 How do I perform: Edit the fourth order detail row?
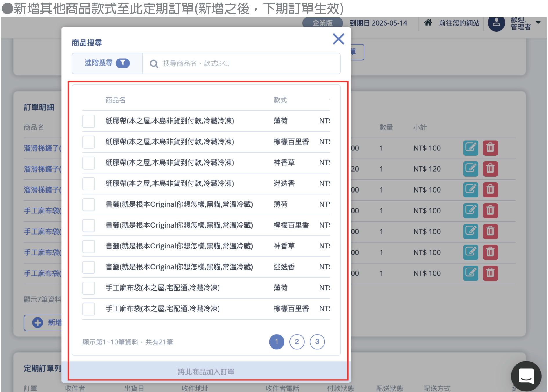point(471,210)
